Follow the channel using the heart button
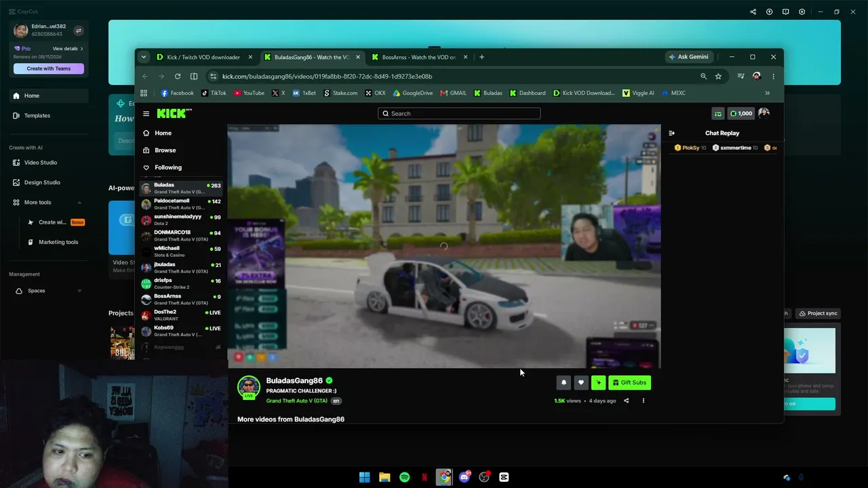This screenshot has width=868, height=488. click(580, 383)
